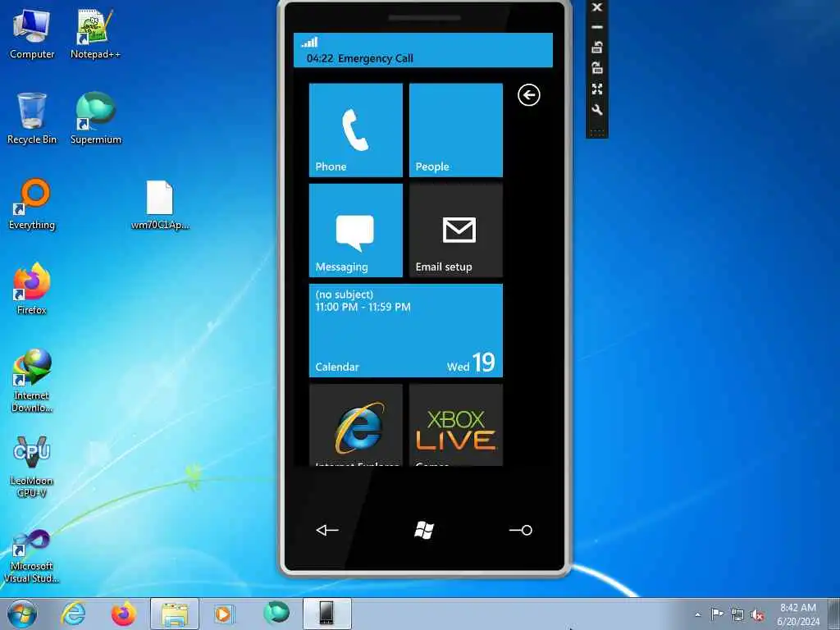Select the wm70C1Ap... file on desktop
The image size is (840, 630).
click(160, 205)
